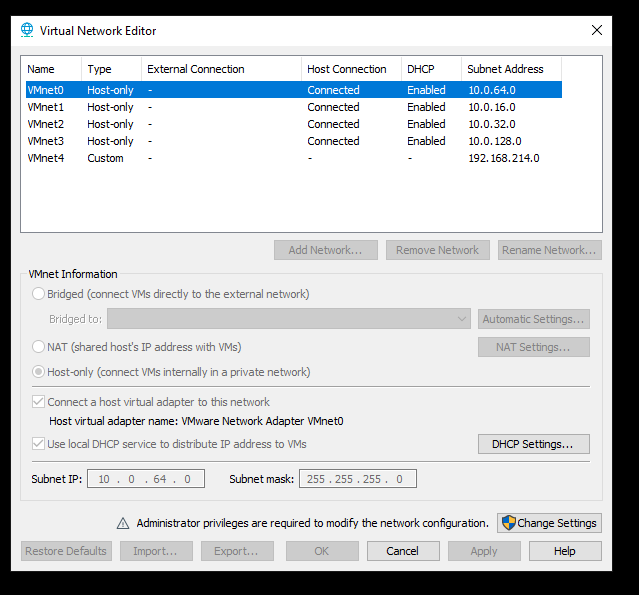The width and height of the screenshot is (639, 595).
Task: Click the Host virtual adapter name text
Action: [196, 421]
